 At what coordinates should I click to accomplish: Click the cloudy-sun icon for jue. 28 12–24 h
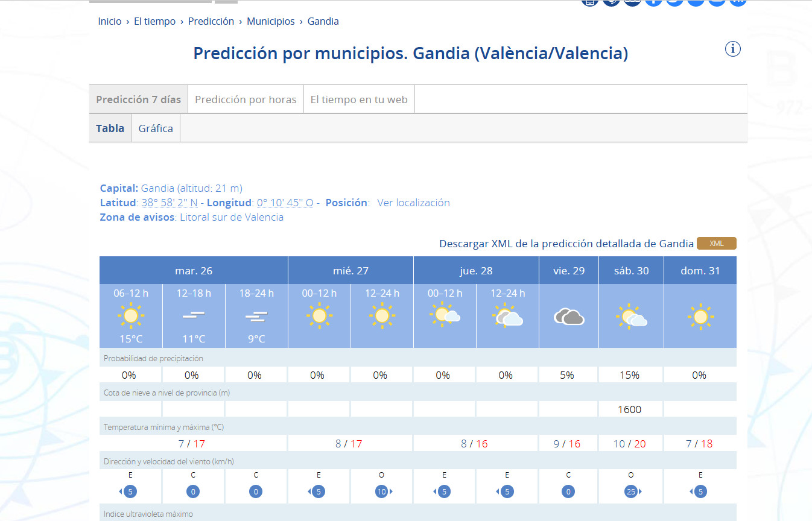click(x=507, y=315)
